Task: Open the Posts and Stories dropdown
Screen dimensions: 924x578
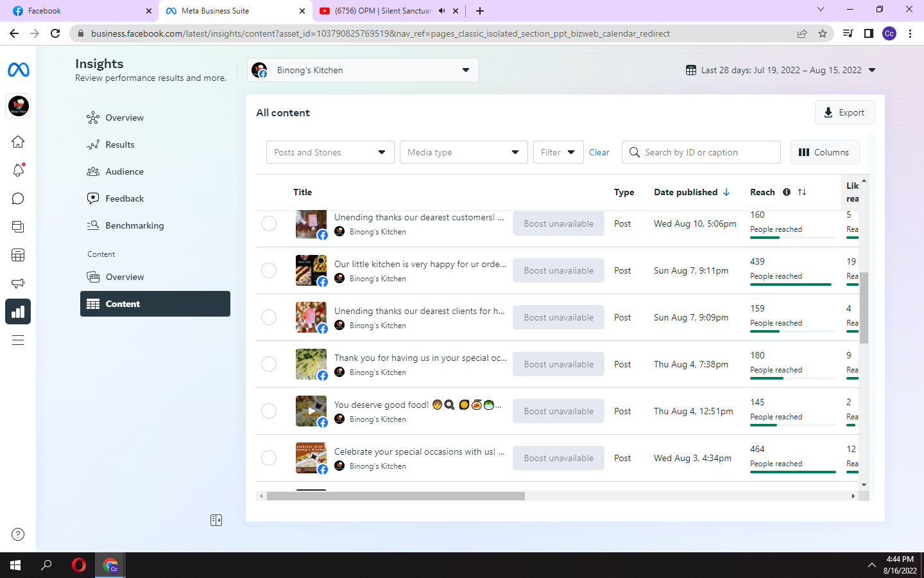Action: point(330,152)
